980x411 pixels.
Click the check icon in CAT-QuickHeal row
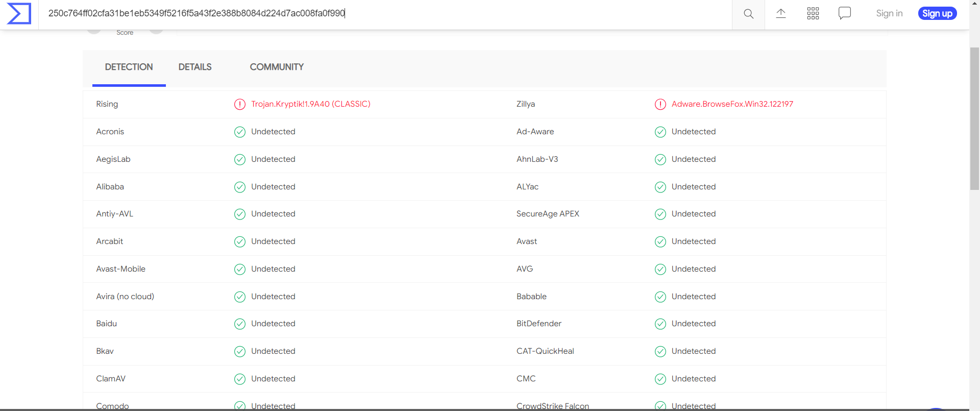[660, 351]
